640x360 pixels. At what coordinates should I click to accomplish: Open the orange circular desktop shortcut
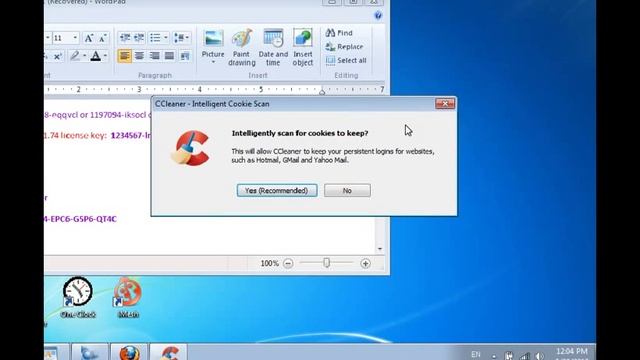tap(128, 297)
